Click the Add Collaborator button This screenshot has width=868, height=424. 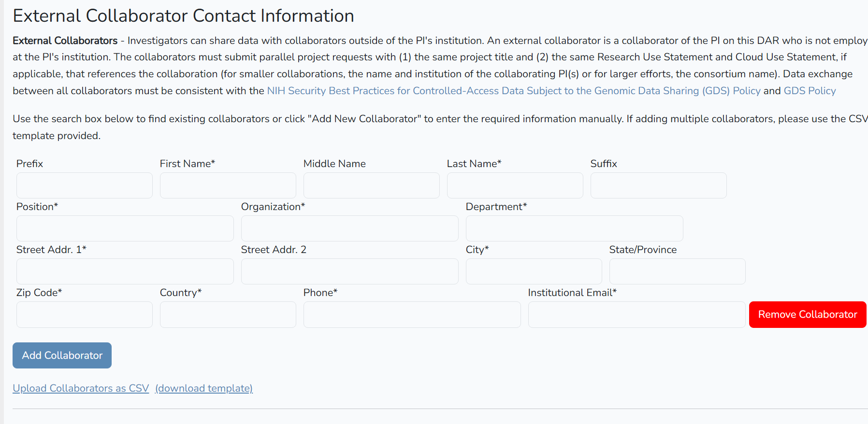[x=62, y=355]
